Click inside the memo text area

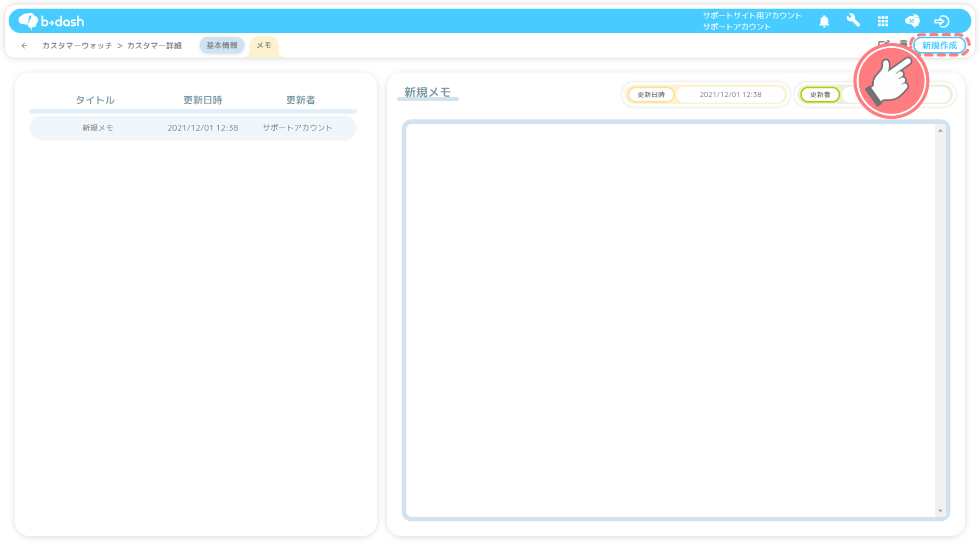pos(671,320)
